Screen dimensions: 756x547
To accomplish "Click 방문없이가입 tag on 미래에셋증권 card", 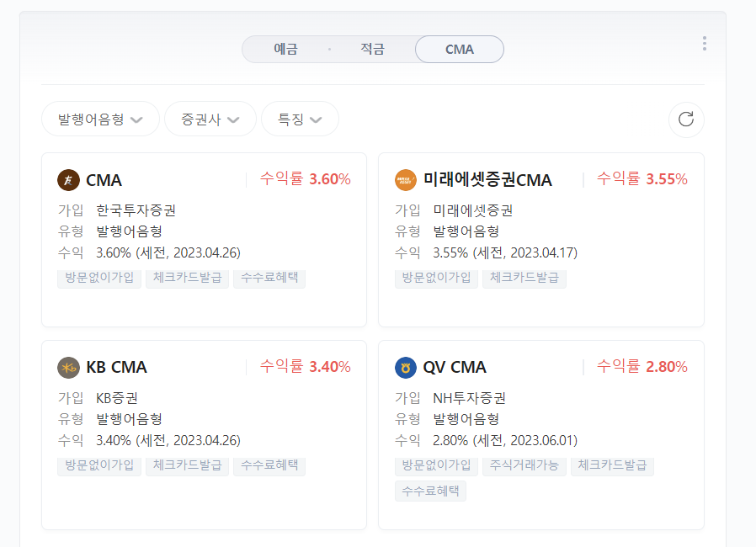I will (x=436, y=278).
